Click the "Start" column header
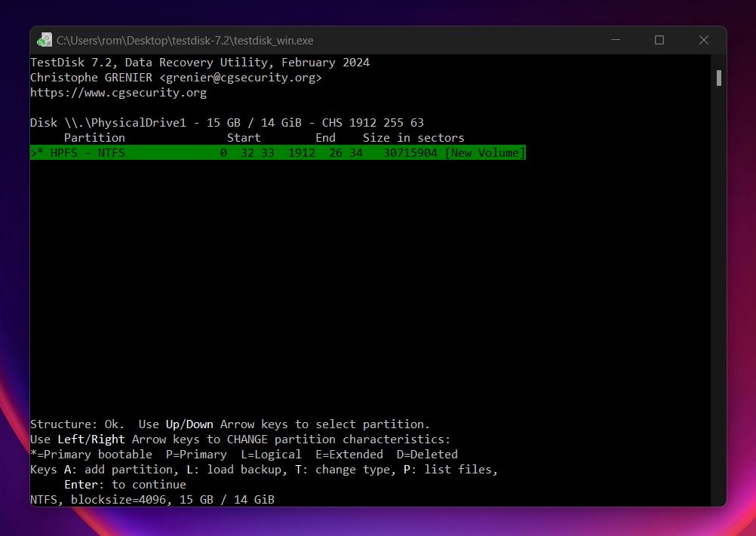756x536 pixels. (x=244, y=138)
